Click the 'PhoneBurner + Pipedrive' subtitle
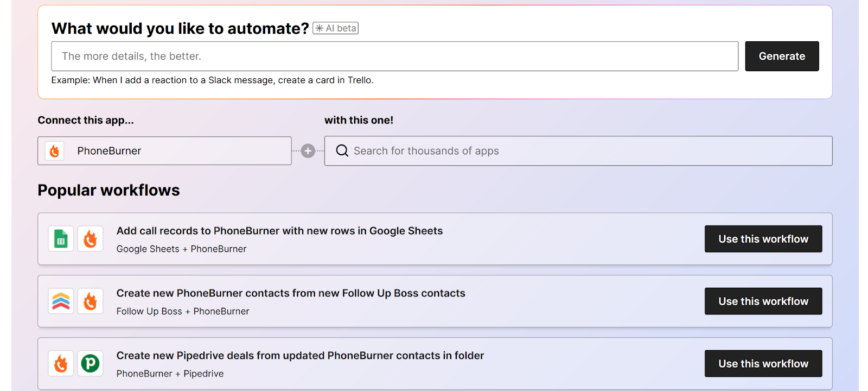This screenshot has height=391, width=868. (x=170, y=374)
